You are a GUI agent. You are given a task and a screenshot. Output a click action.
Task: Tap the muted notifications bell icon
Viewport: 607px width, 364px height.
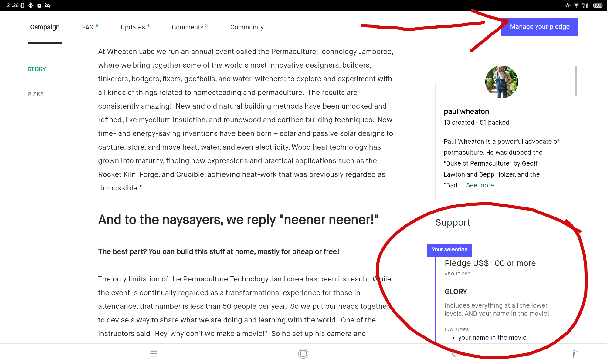click(x=47, y=5)
